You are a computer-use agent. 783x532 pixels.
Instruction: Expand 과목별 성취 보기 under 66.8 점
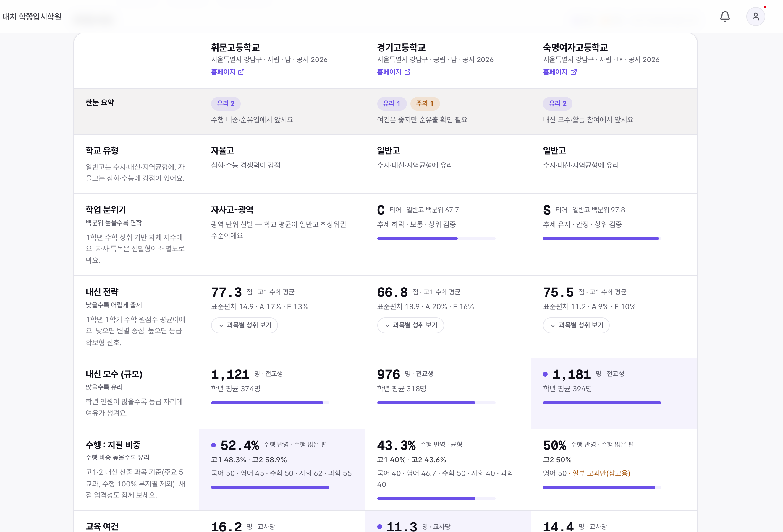[410, 325]
